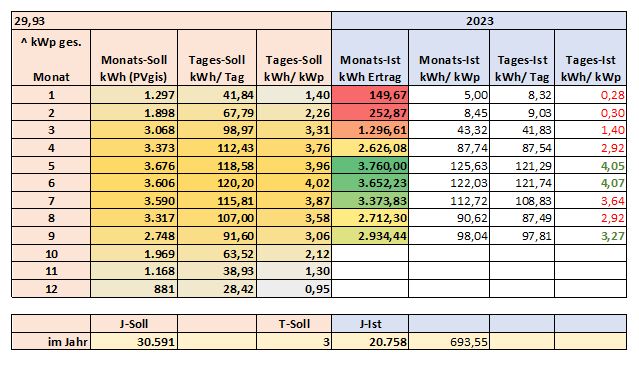Screen dimensions: 639x387
Task: Select month 5 row label
Action: click(51, 166)
